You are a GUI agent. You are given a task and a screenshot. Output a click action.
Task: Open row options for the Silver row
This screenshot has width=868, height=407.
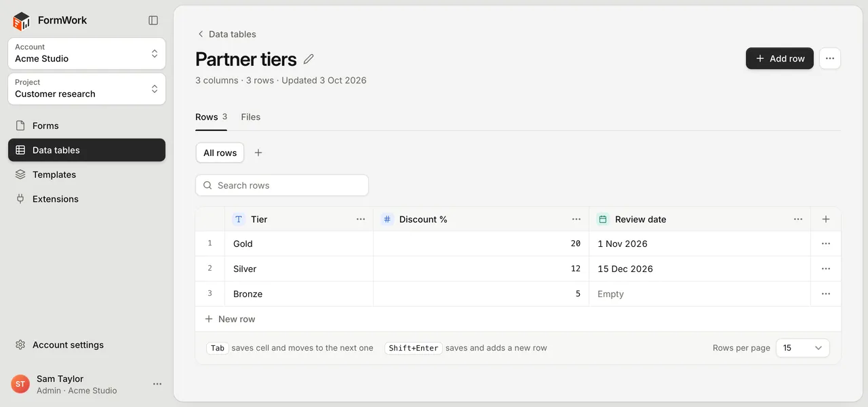826,269
